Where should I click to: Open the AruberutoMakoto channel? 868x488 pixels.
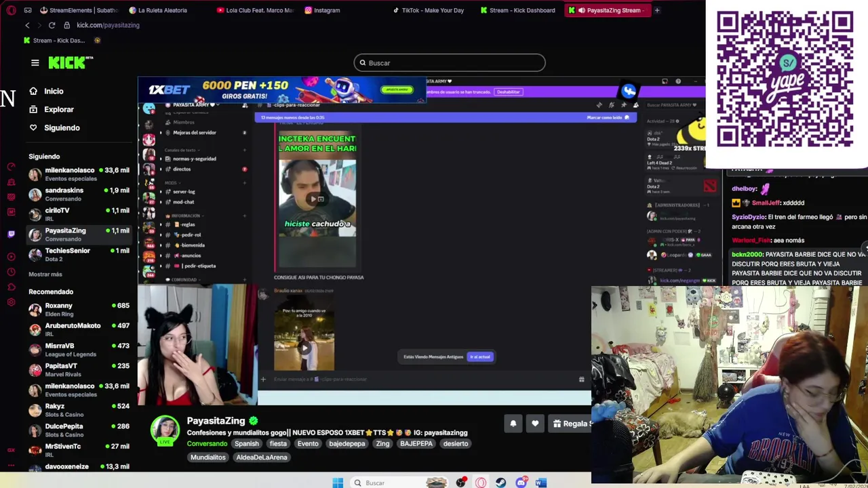coord(79,329)
